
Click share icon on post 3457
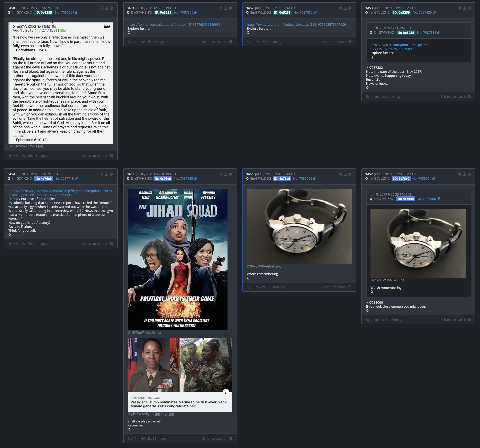tap(460, 174)
